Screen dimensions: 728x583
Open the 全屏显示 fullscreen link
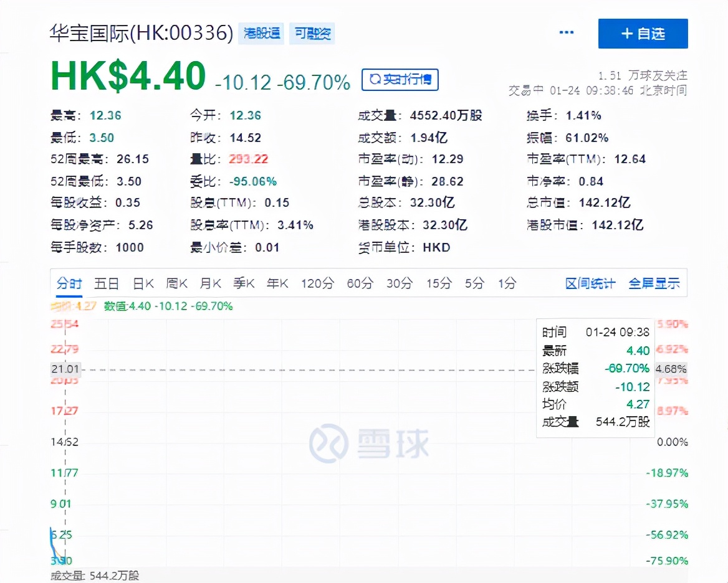[x=654, y=283]
